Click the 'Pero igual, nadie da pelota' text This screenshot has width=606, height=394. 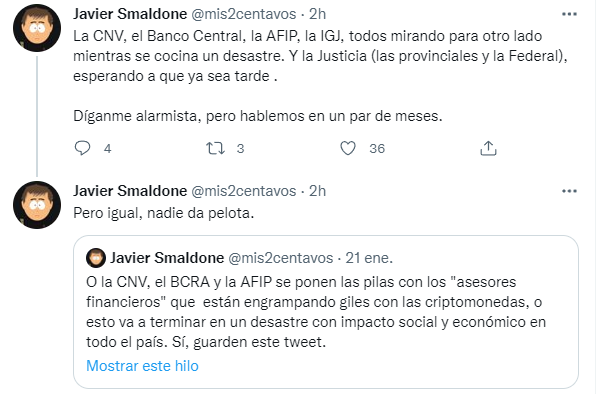(163, 213)
